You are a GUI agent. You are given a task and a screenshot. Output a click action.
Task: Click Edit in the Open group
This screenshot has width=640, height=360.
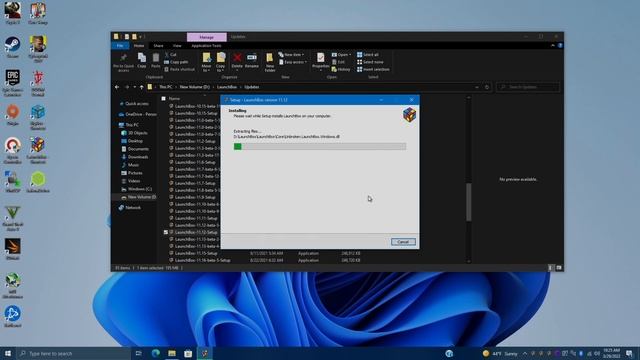(x=339, y=62)
